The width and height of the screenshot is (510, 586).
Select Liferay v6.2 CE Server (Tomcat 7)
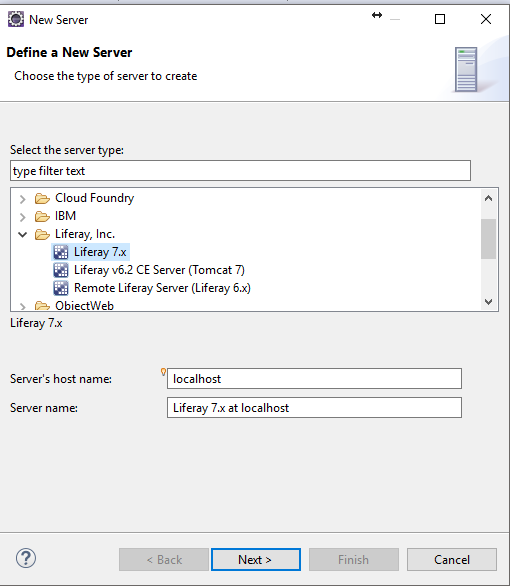click(159, 270)
